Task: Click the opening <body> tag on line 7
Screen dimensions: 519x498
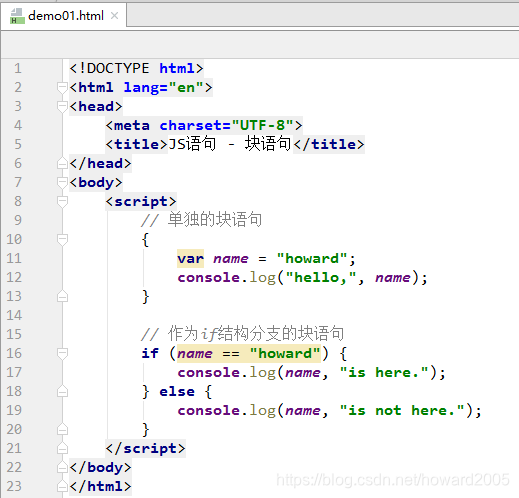Action: [x=96, y=182]
